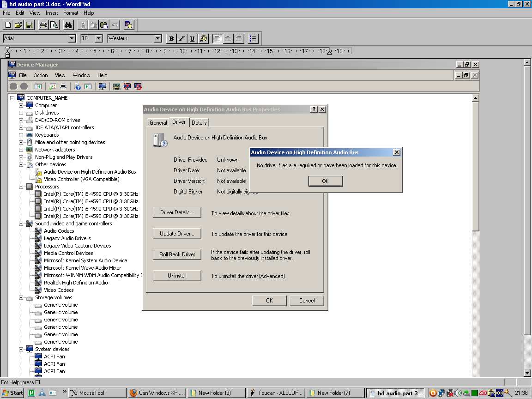532x399 pixels.
Task: Click the Device Manager tree scrollbar up arrow
Action: [x=475, y=98]
